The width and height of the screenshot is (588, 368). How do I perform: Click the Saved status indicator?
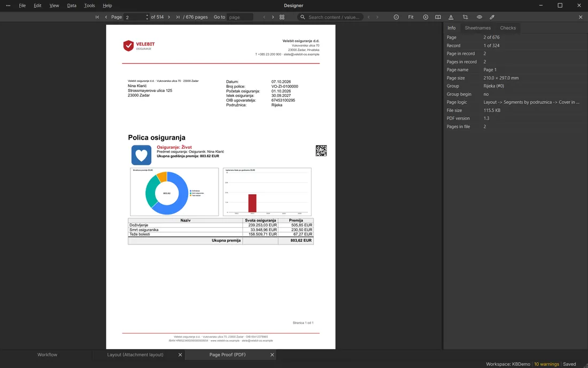click(569, 364)
